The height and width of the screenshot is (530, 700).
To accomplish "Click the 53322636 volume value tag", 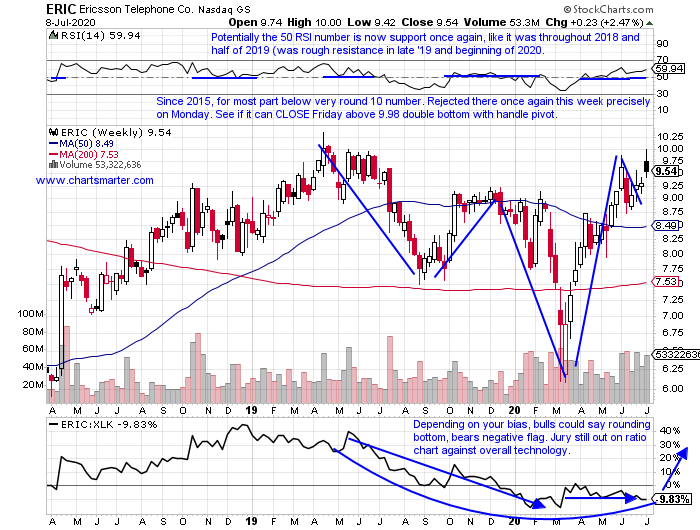I will (x=676, y=355).
